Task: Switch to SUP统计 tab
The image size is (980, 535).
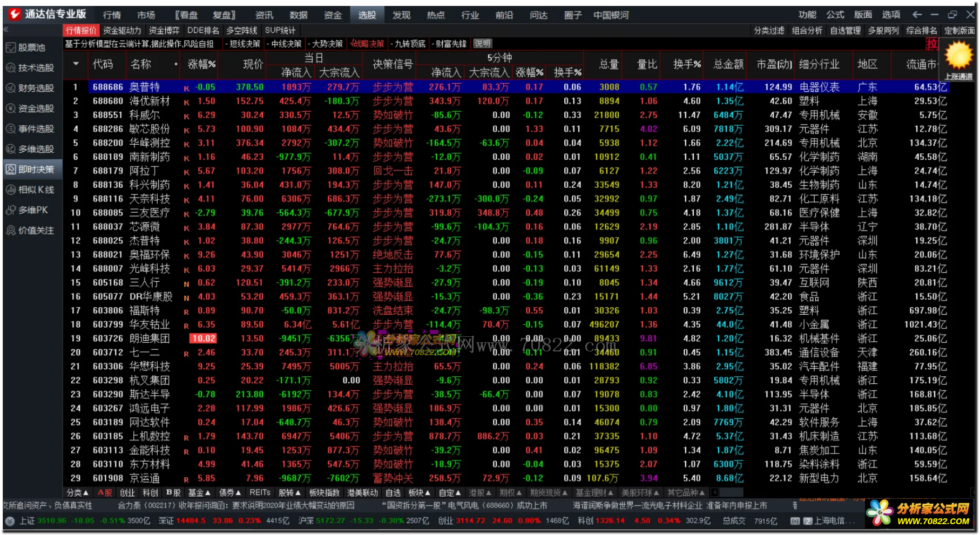Action: (280, 30)
